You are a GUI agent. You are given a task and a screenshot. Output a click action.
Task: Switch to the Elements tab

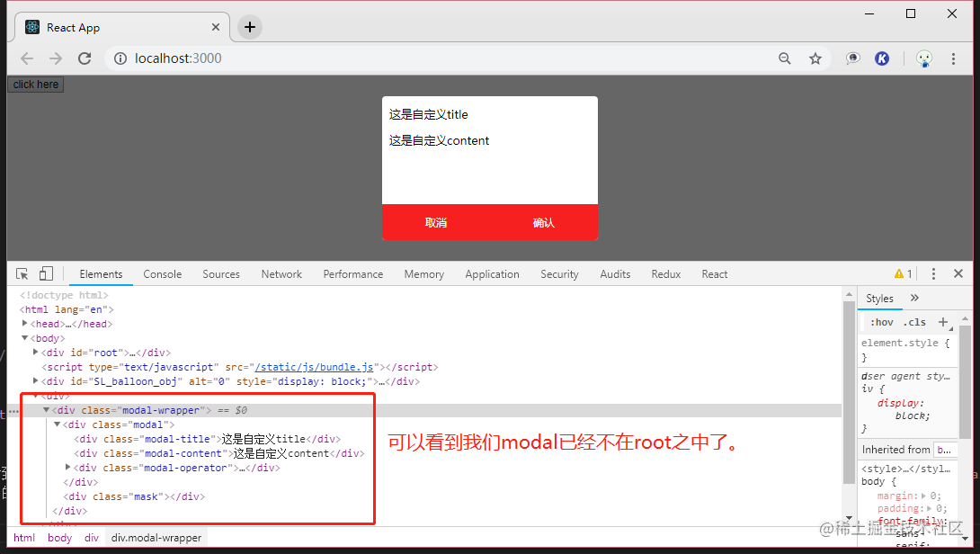[101, 274]
